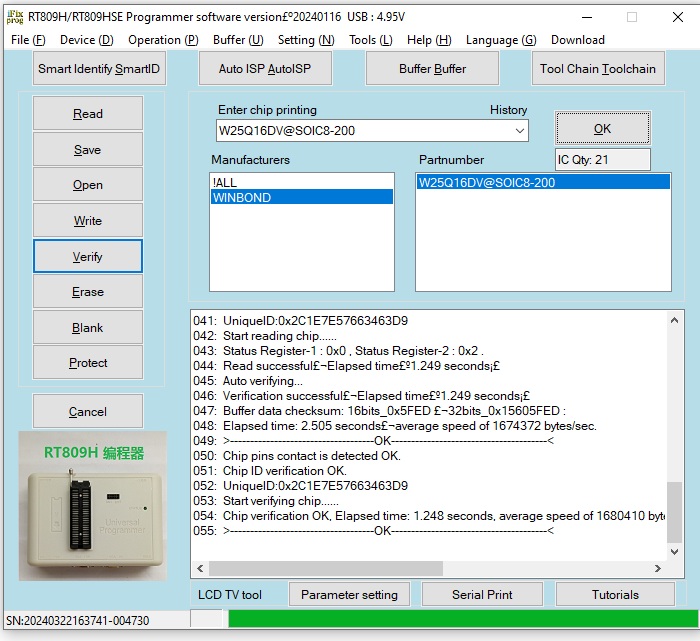Viewport: 700px width, 641px height.
Task: Open the Tools (L) menu
Action: click(x=371, y=40)
